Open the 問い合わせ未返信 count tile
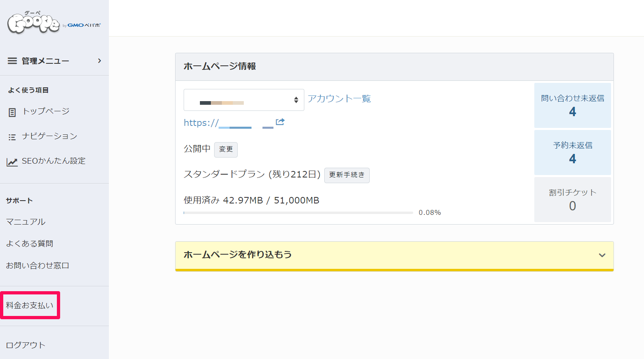The image size is (644, 359). (572, 105)
